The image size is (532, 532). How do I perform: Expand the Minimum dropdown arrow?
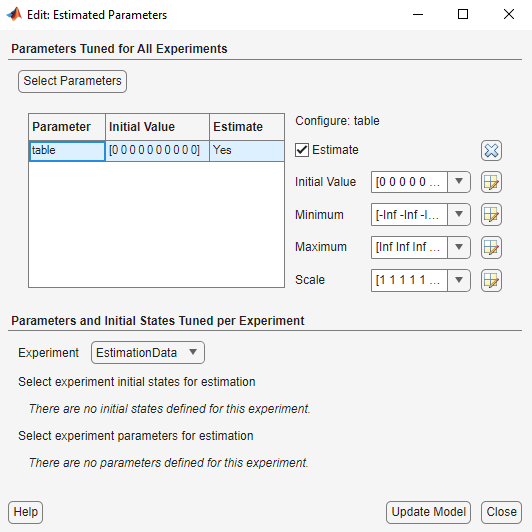459,214
